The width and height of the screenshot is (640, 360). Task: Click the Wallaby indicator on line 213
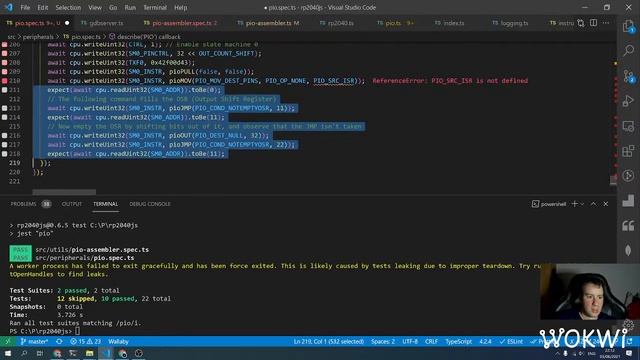pos(4,108)
